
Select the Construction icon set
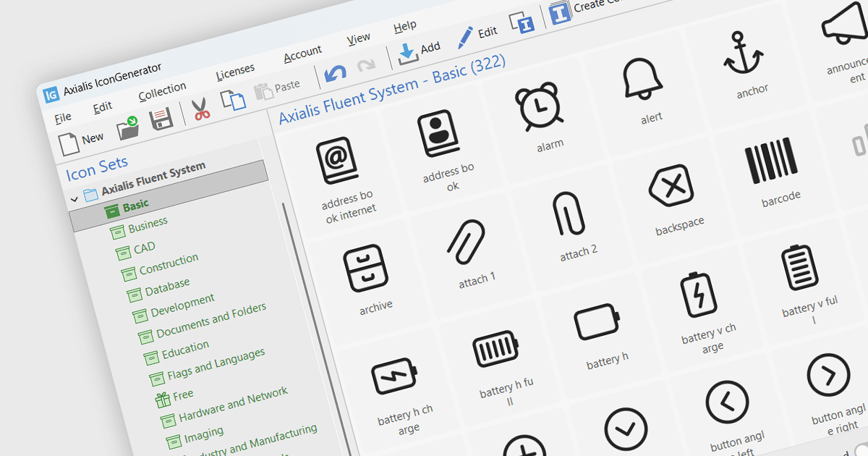169,263
